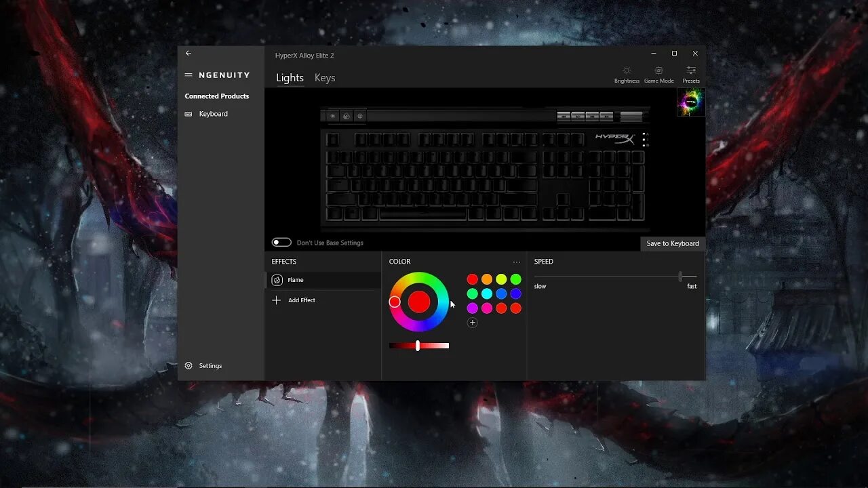Screen dimensions: 868x488
Task: Click the 'HyperX Alloy Elite 2' title
Action: pos(304,56)
